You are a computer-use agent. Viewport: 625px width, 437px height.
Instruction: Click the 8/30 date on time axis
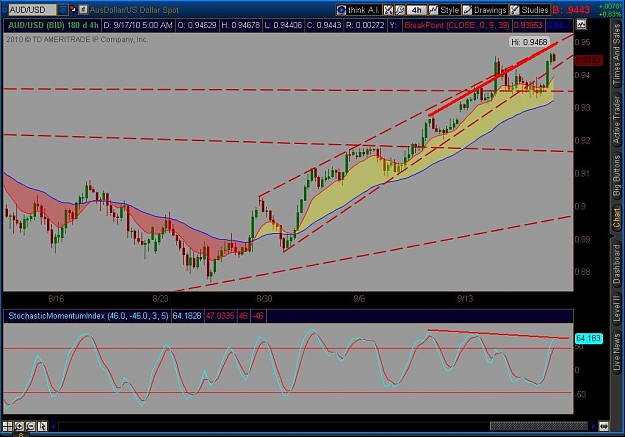pyautogui.click(x=264, y=299)
